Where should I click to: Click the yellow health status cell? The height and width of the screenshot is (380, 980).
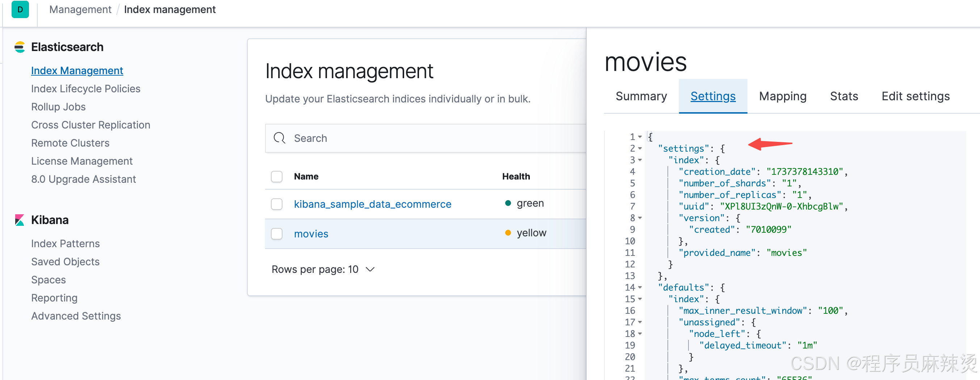click(525, 233)
